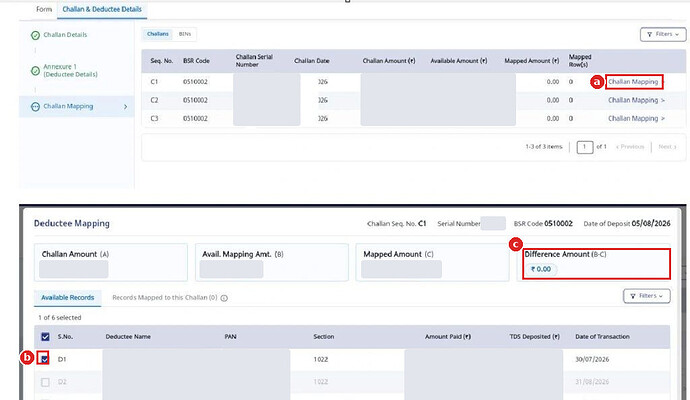
Task: Click the '1-3 of 3 items' text
Action: pos(544,147)
